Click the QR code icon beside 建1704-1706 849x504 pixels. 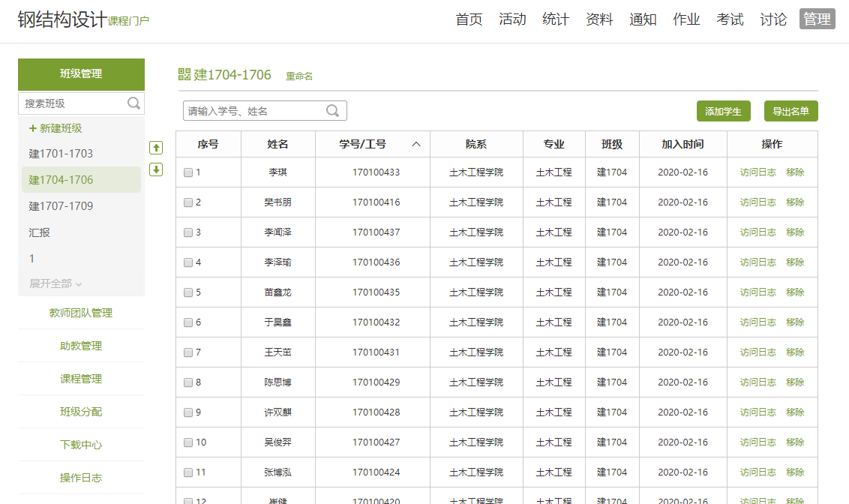click(x=184, y=74)
